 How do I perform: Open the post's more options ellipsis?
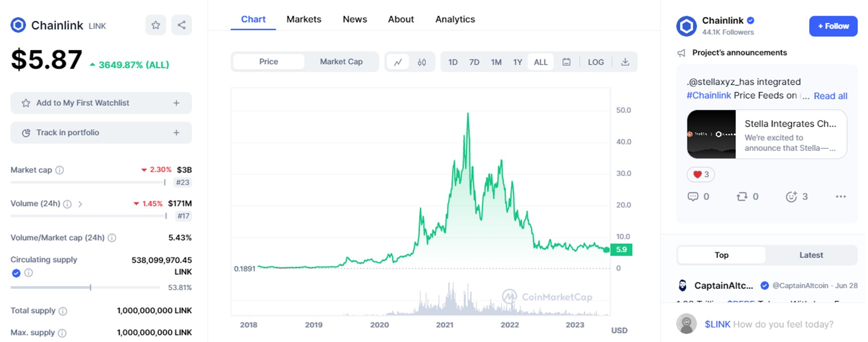840,197
